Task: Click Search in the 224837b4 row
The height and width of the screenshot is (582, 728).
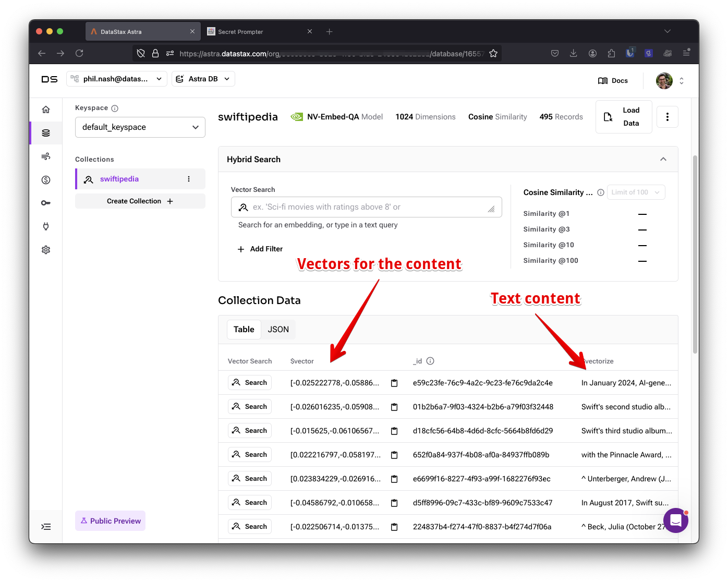Action: 250,527
